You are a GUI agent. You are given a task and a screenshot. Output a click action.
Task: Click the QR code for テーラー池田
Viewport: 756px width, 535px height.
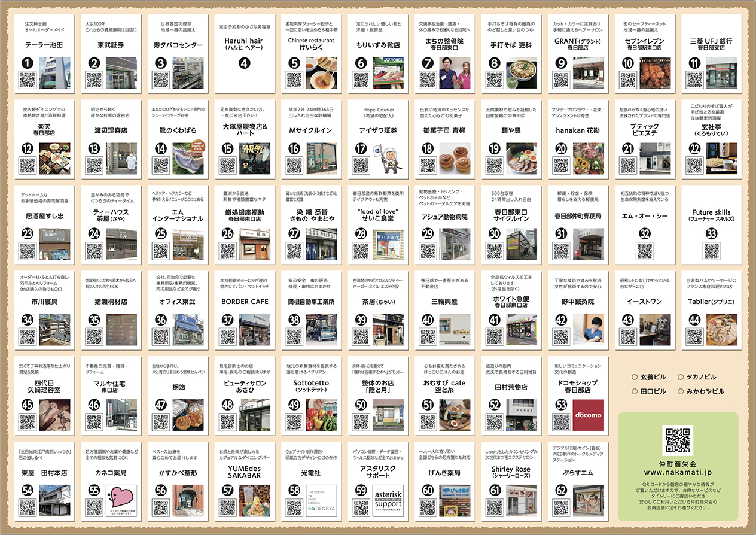28,80
